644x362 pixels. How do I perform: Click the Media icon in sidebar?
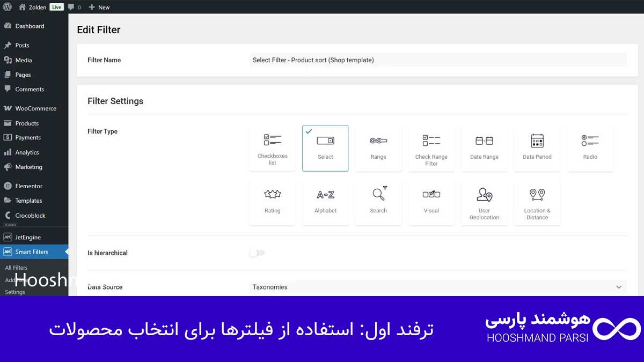8,60
